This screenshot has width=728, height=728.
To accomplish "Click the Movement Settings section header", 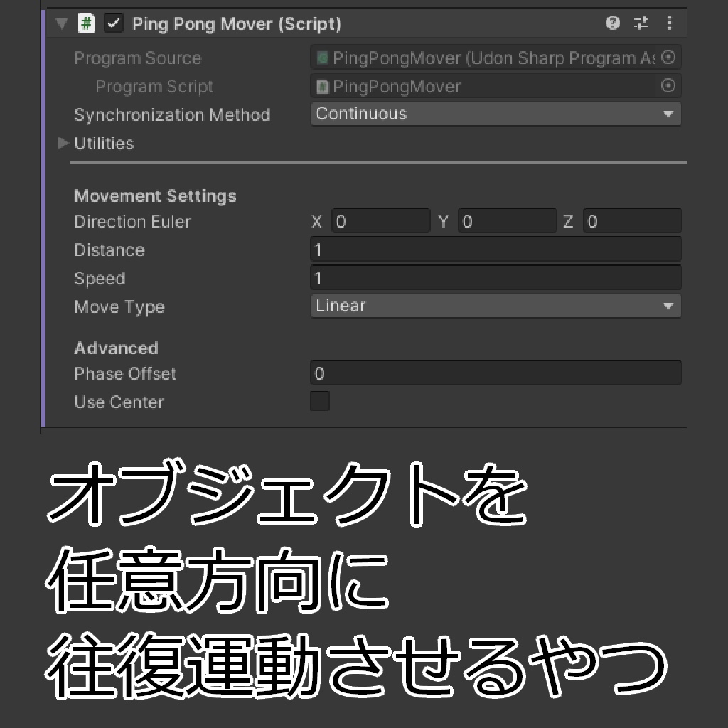I will click(x=155, y=196).
